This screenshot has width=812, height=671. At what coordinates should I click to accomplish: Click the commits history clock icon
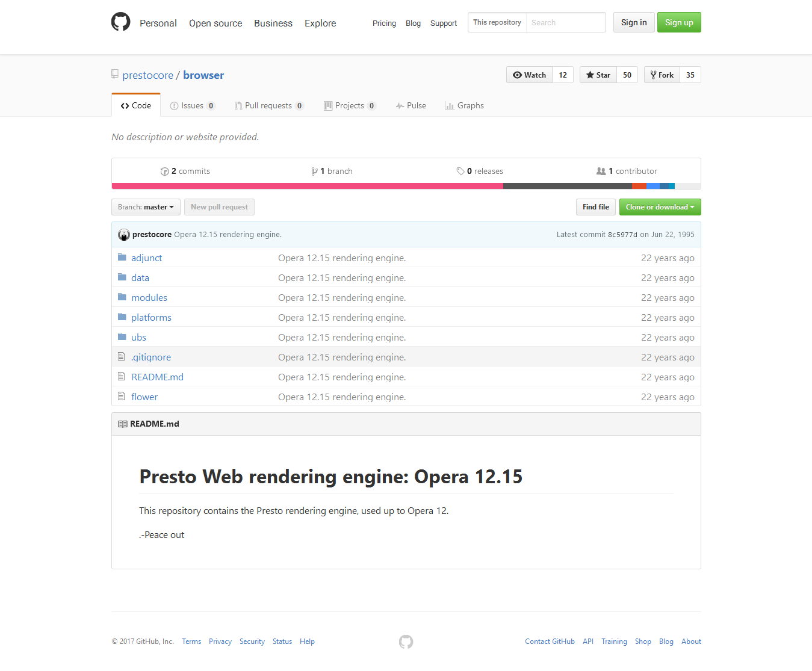(164, 172)
